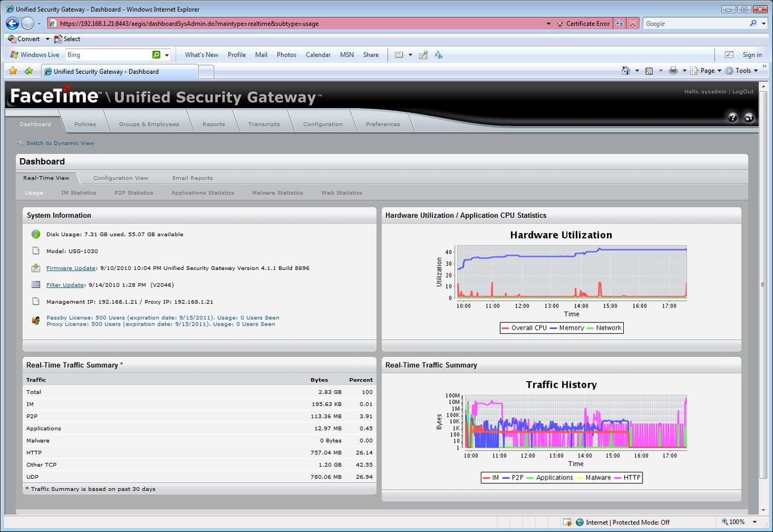773x532 pixels.
Task: Click the Applications Statistics sub-tab
Action: click(202, 193)
